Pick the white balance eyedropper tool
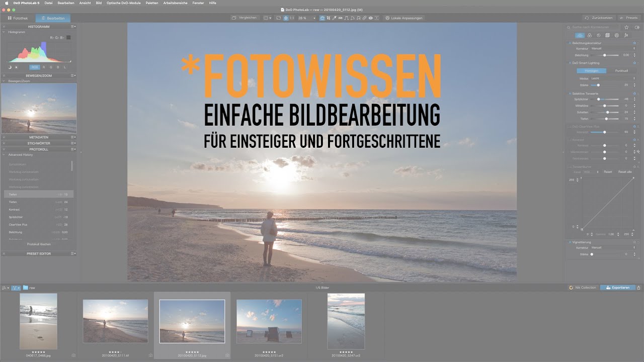 click(x=334, y=18)
